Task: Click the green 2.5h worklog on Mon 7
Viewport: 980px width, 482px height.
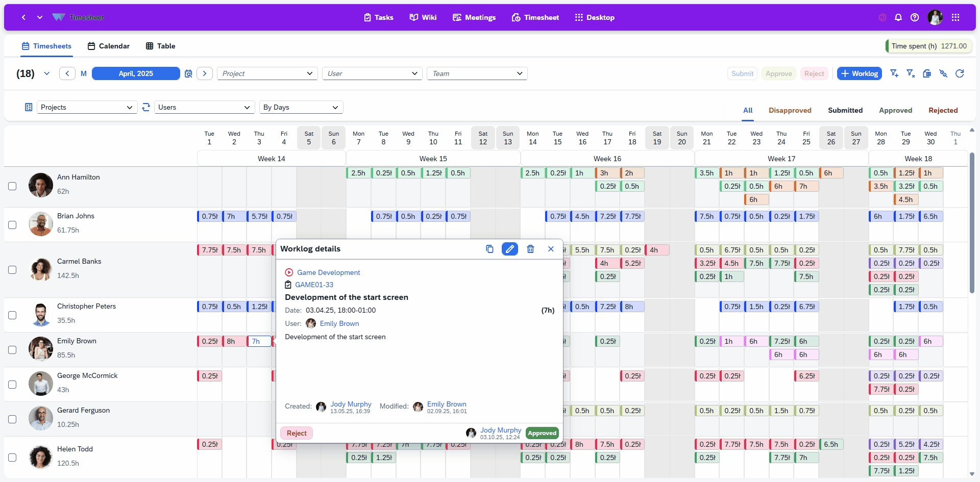Action: tap(358, 173)
